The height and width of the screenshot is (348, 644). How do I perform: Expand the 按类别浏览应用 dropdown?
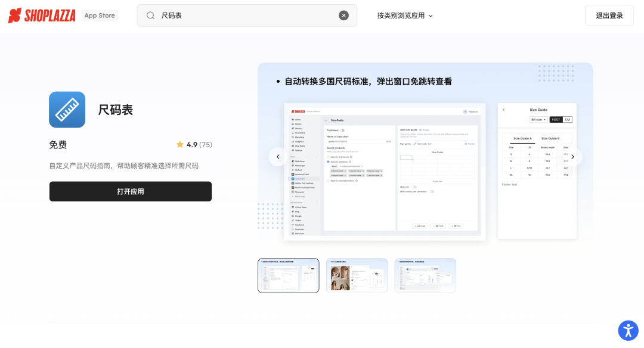click(x=404, y=15)
